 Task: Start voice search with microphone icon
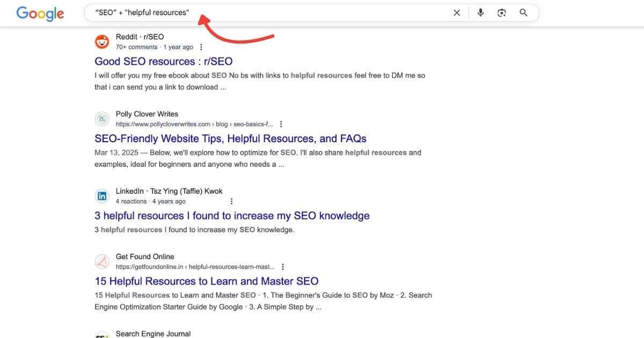coord(480,13)
